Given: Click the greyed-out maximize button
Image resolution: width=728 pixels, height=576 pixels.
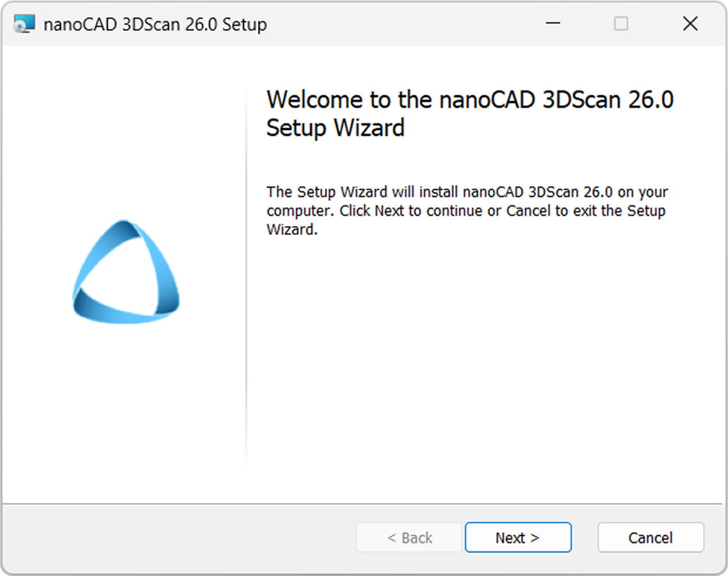Looking at the screenshot, I should (620, 23).
